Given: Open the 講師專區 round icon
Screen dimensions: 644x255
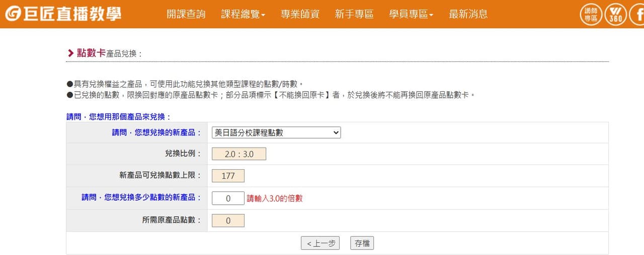Looking at the screenshot, I should pyautogui.click(x=591, y=14).
